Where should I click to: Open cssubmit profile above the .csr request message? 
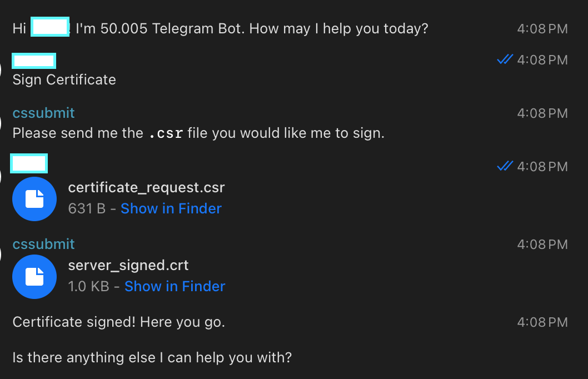[43, 113]
